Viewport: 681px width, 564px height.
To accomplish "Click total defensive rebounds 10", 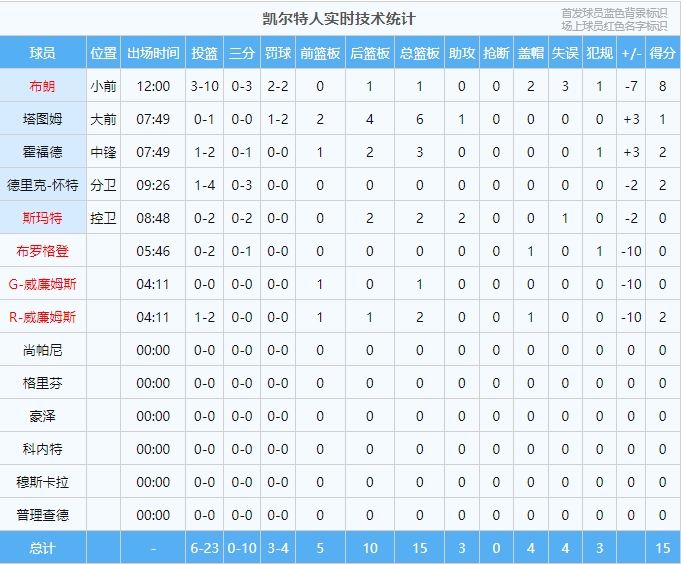I will [370, 548].
